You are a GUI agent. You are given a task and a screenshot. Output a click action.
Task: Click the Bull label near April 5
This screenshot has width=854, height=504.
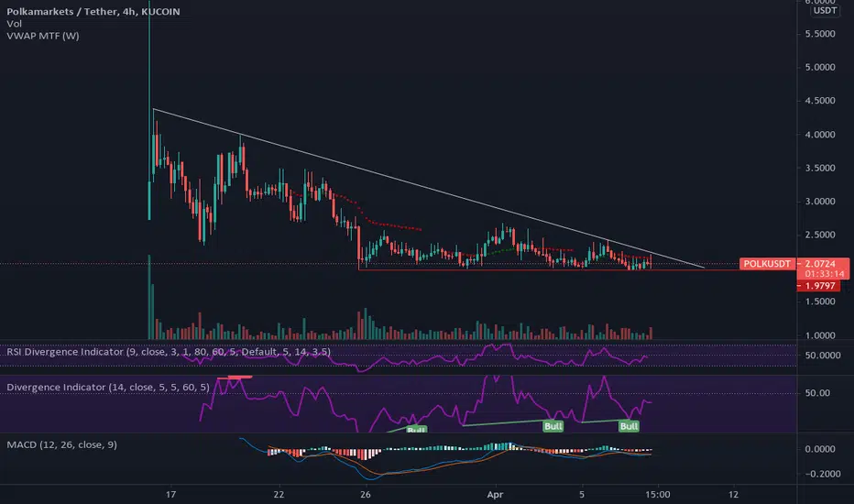553,426
